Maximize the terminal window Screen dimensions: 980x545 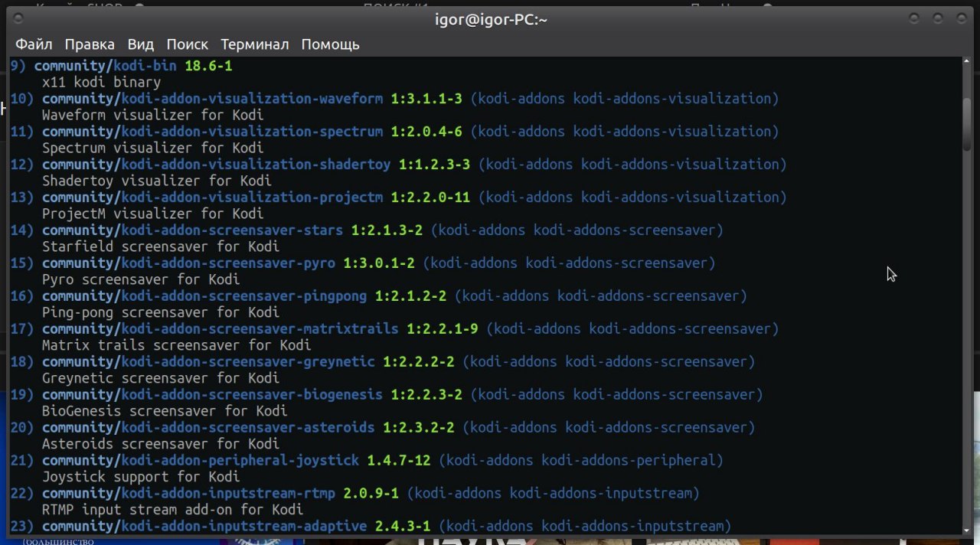tap(938, 17)
